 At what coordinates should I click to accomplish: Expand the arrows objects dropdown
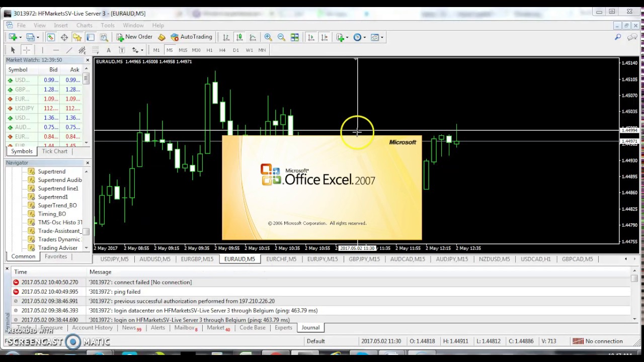click(142, 50)
